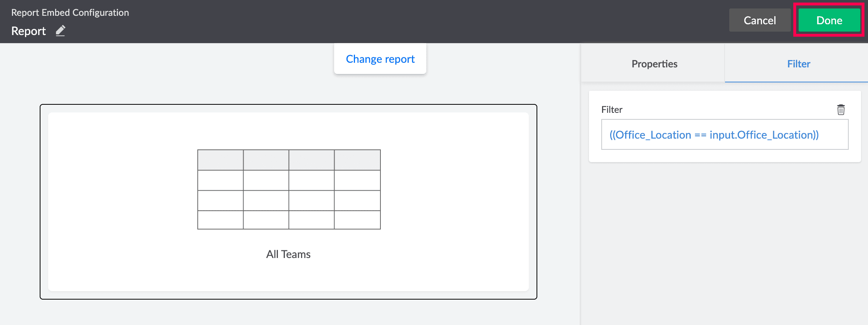
Task: Click the pencil icon beside Report title
Action: point(61,31)
